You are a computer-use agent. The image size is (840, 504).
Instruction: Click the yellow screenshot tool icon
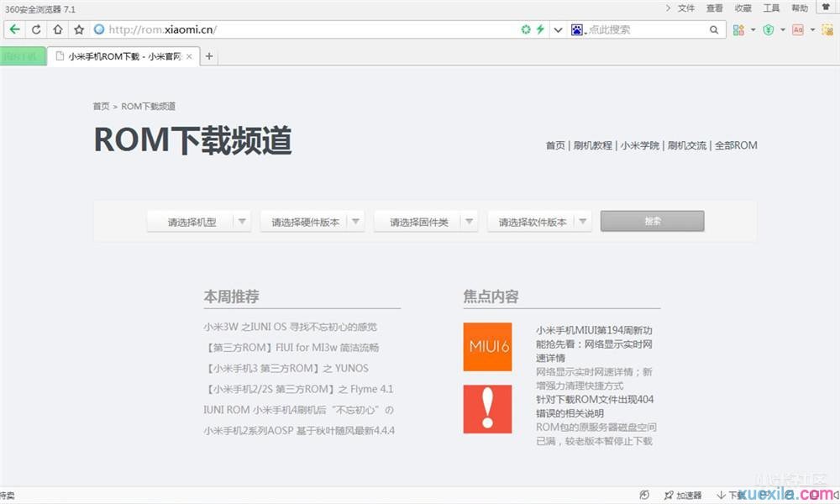coord(827,30)
